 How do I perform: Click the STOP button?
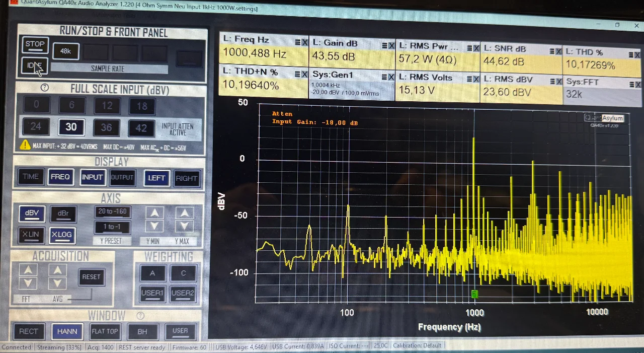(x=35, y=44)
